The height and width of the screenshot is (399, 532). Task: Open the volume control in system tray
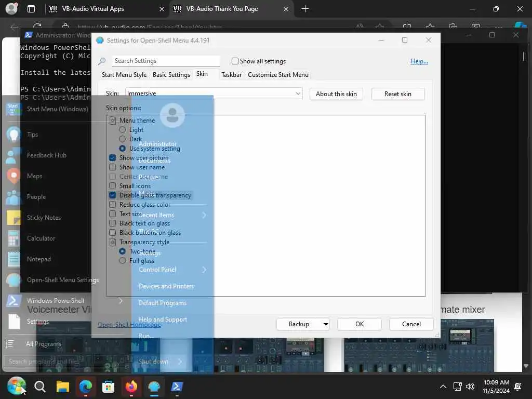pos(470,387)
